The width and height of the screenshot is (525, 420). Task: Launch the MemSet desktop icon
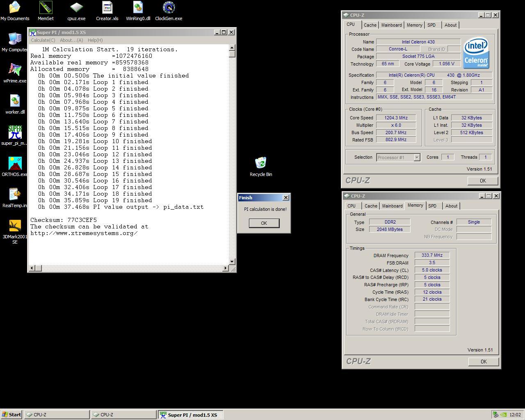pos(46,11)
